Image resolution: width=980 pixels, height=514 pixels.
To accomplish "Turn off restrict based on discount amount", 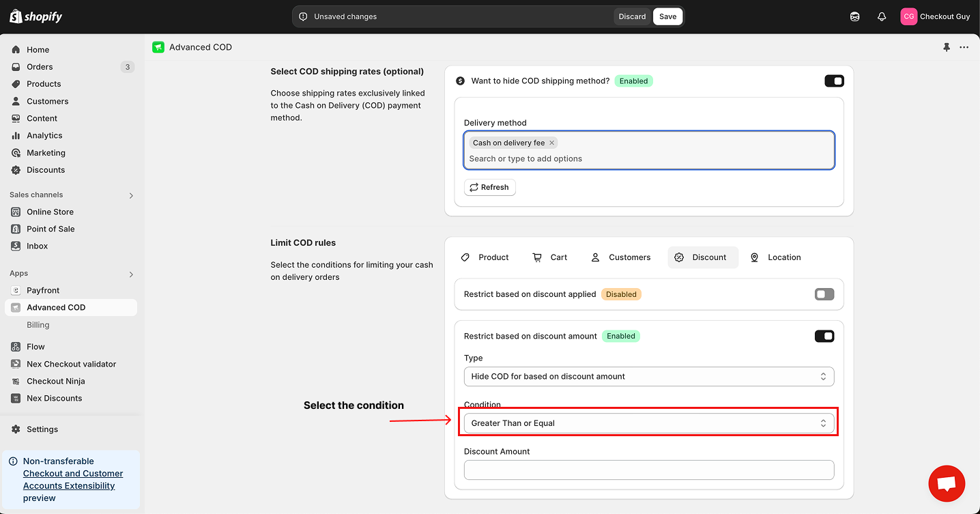I will pyautogui.click(x=824, y=336).
